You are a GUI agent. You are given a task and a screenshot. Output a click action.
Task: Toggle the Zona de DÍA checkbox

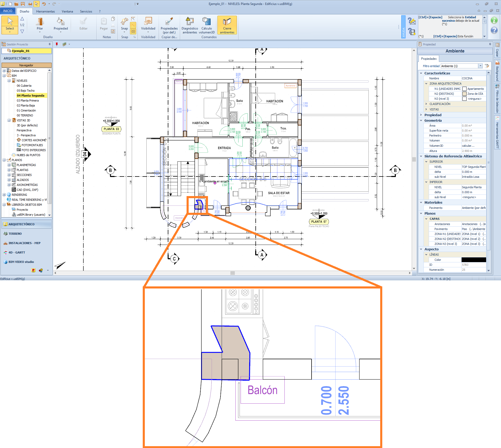464,94
